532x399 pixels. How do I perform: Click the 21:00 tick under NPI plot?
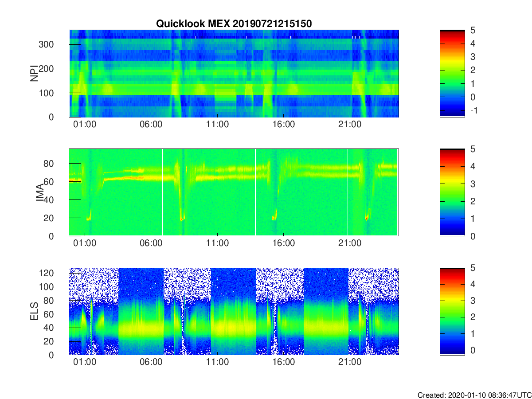point(350,125)
